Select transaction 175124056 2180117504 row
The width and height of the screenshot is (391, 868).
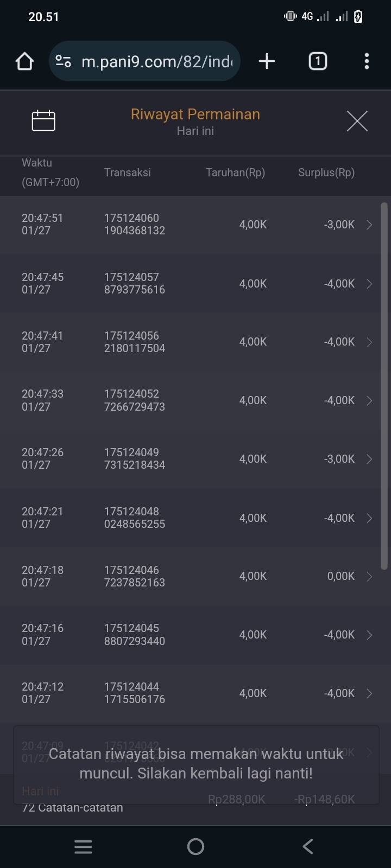point(135,342)
